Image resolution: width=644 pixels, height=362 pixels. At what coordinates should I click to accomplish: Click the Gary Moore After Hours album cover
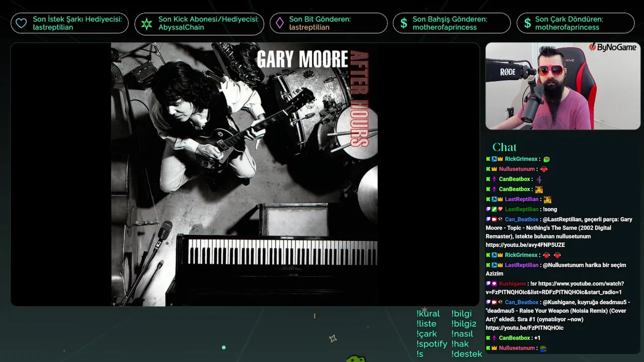pyautogui.click(x=245, y=174)
